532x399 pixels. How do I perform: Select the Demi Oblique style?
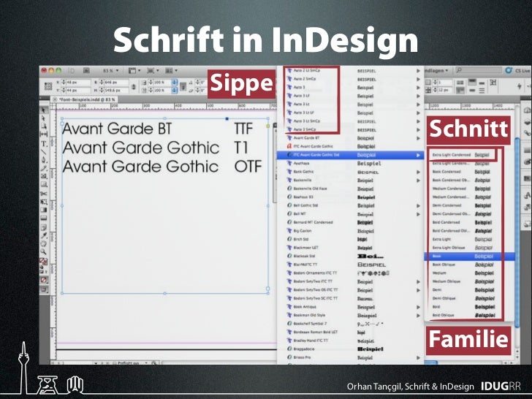tap(470, 298)
